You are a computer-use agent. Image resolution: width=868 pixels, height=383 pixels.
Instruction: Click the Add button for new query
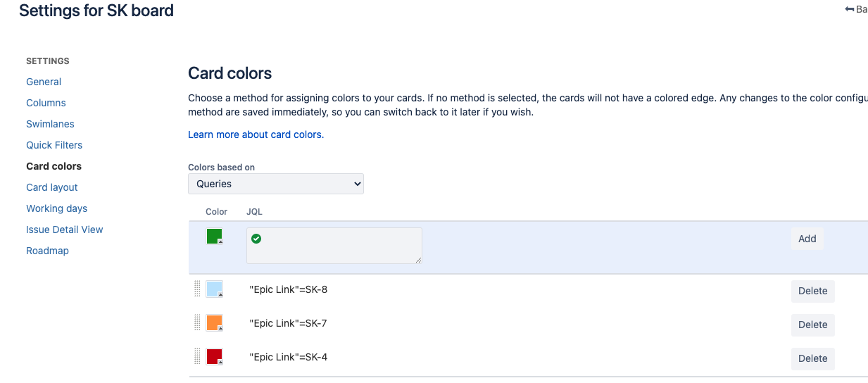pos(807,239)
